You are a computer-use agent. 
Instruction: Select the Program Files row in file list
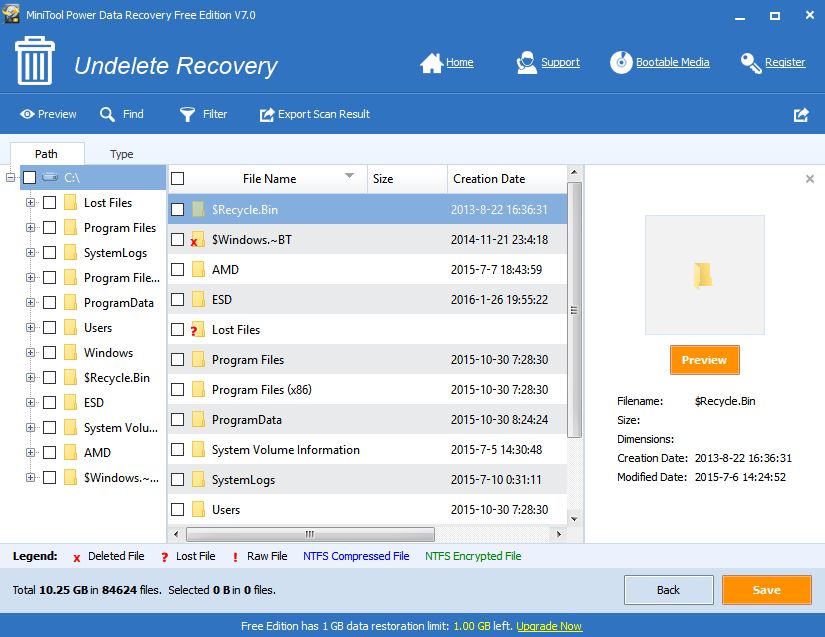point(367,359)
